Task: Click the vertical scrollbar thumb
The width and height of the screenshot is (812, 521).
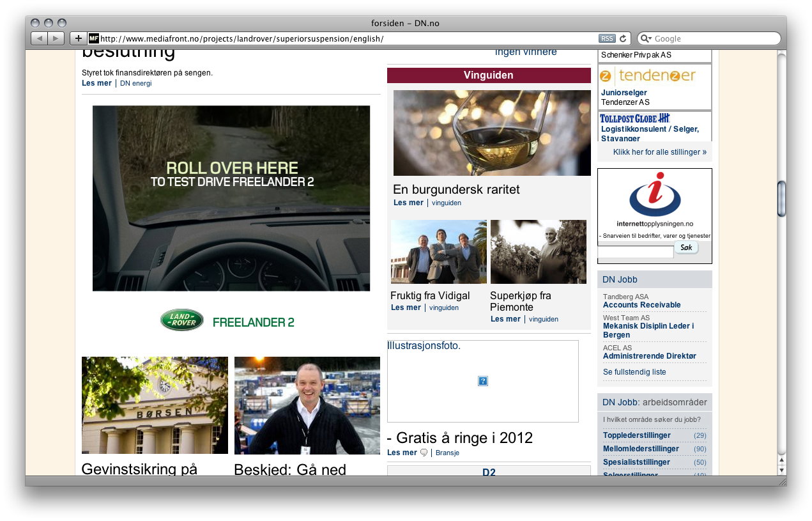Action: pyautogui.click(x=782, y=198)
